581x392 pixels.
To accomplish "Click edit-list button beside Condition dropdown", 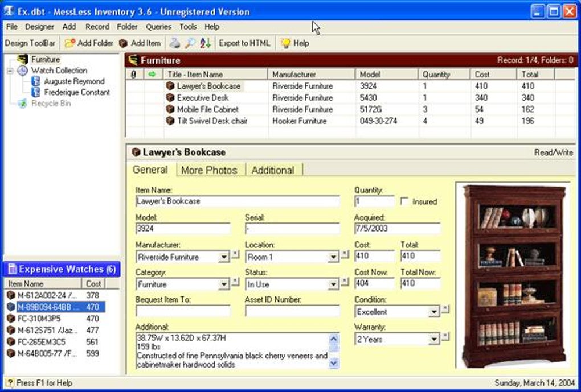I will pyautogui.click(x=445, y=309).
